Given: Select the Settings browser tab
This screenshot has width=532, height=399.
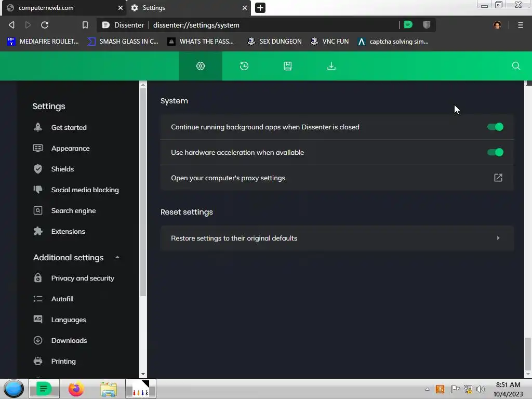Looking at the screenshot, I should click(x=189, y=7).
